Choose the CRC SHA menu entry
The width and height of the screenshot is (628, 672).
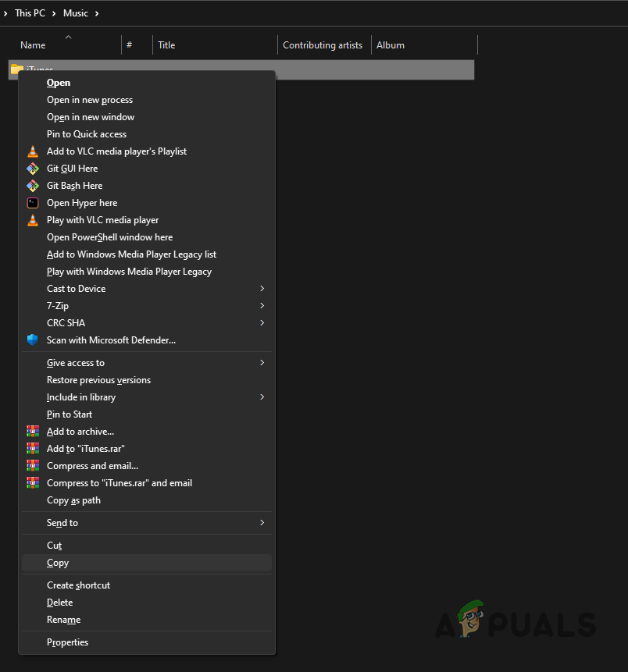tap(147, 322)
